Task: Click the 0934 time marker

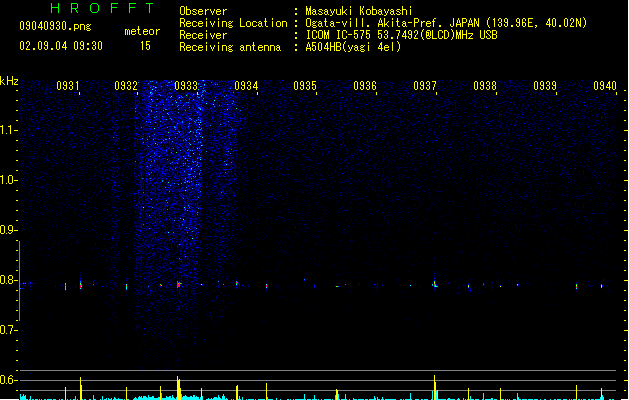Action: [x=246, y=86]
